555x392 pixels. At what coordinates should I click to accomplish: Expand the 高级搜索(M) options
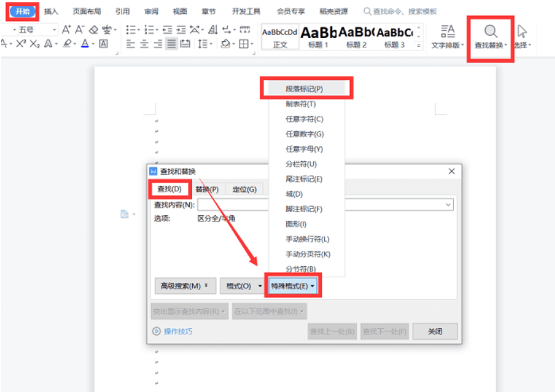point(184,286)
